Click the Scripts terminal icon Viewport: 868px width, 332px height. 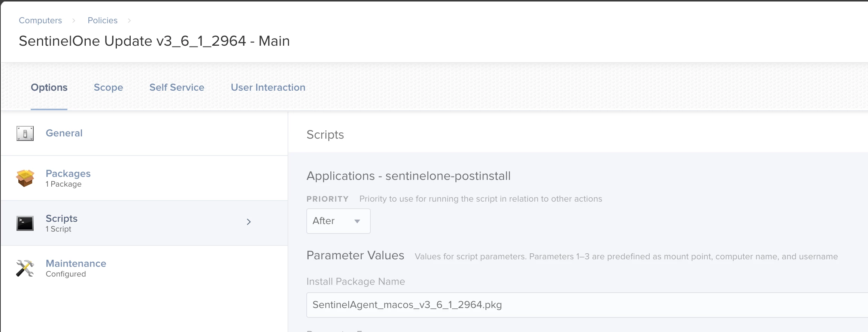tap(25, 223)
